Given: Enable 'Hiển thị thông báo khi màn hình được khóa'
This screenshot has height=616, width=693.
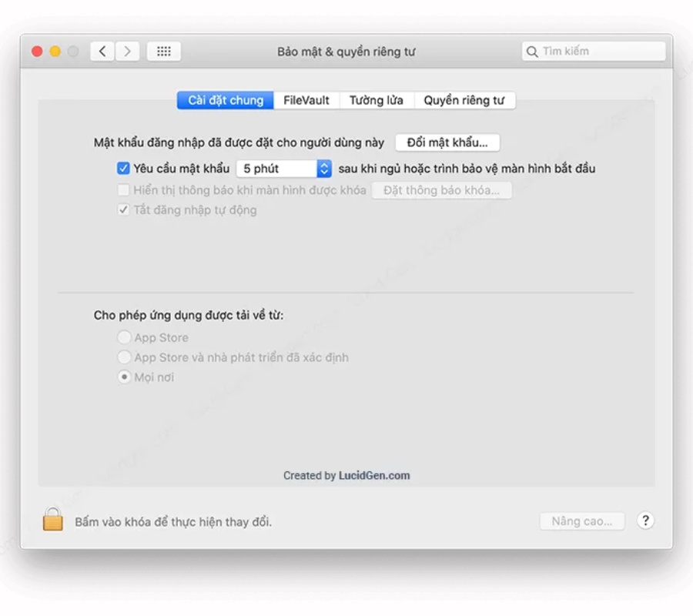Looking at the screenshot, I should (x=123, y=190).
